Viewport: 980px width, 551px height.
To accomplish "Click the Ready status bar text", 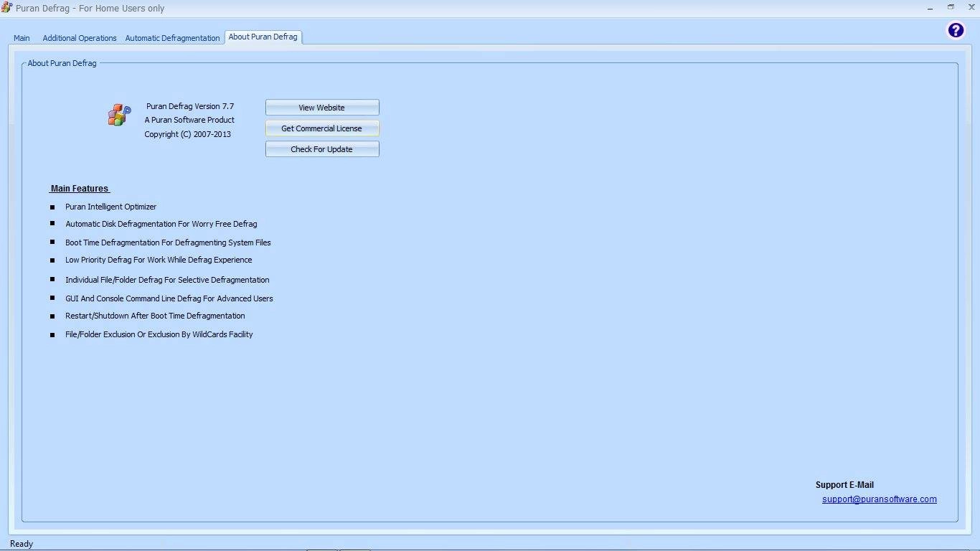I will 22,544.
